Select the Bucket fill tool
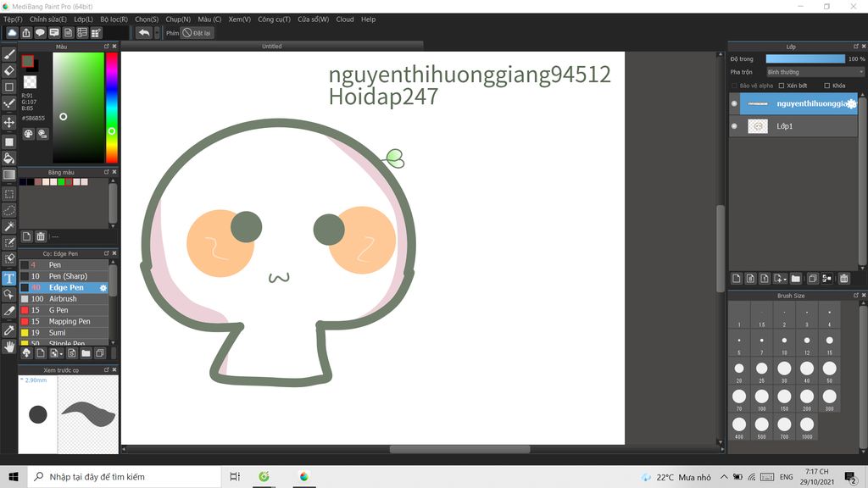This screenshot has width=868, height=488. (8, 158)
